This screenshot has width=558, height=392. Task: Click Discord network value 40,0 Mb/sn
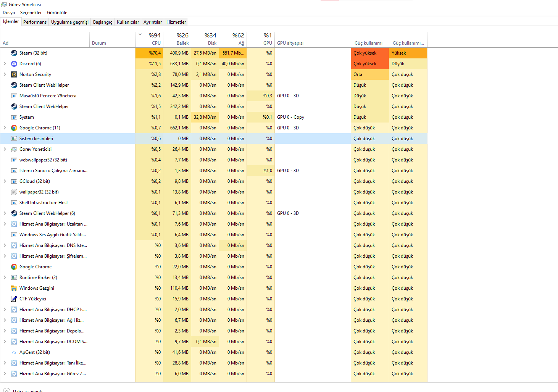click(x=233, y=64)
